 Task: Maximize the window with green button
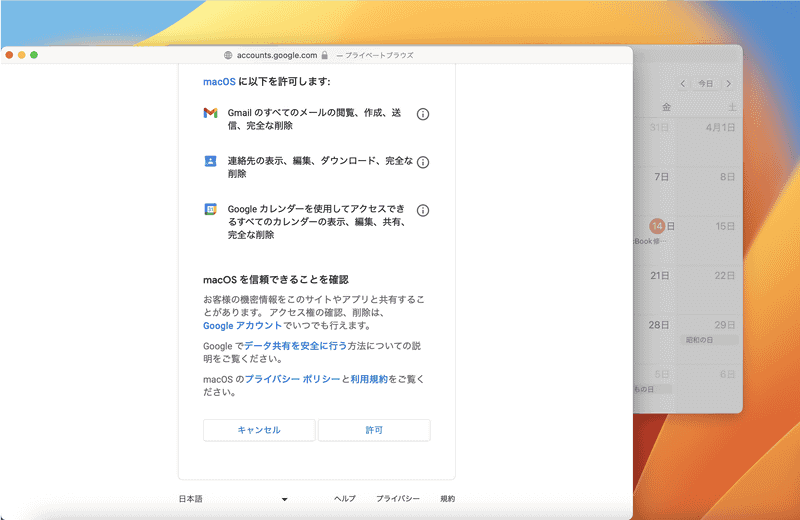pos(34,55)
